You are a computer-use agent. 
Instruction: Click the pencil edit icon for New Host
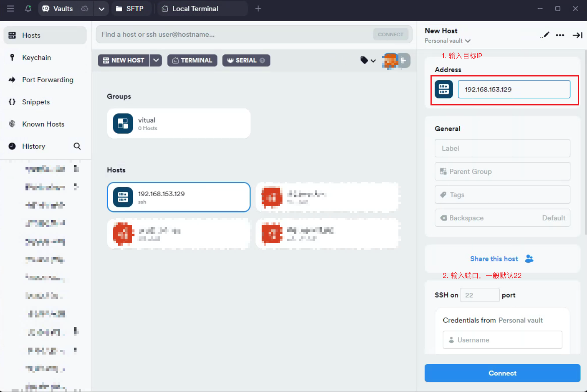(545, 35)
